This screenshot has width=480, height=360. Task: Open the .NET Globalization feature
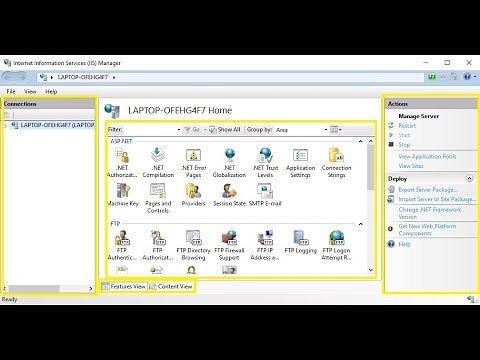tap(229, 163)
